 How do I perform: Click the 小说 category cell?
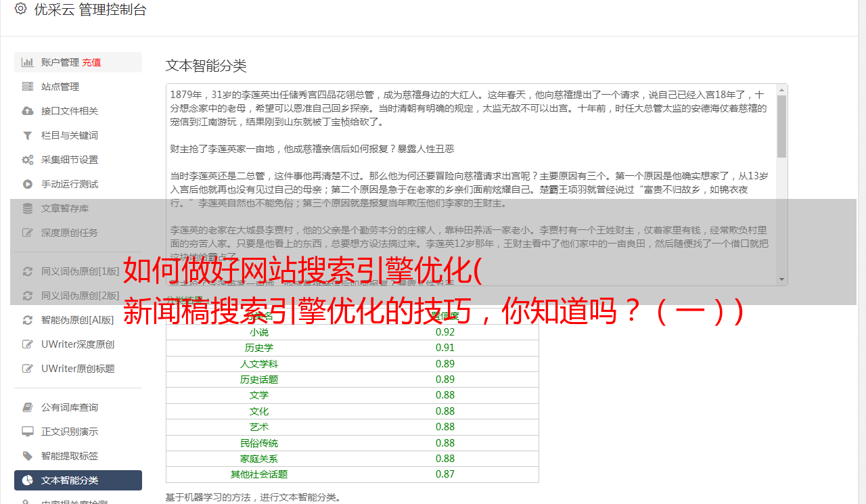(x=259, y=332)
